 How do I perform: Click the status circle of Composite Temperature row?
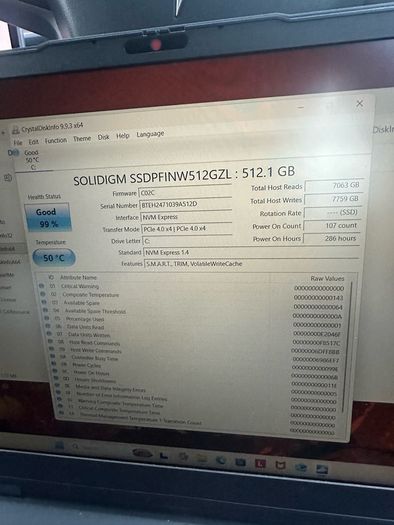click(x=43, y=294)
